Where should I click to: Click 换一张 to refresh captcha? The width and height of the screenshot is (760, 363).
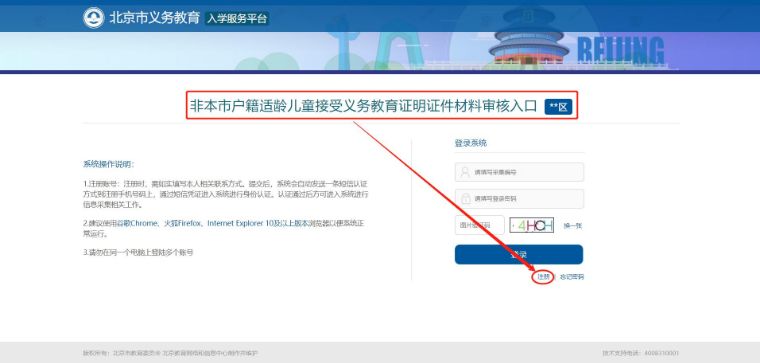click(x=572, y=226)
